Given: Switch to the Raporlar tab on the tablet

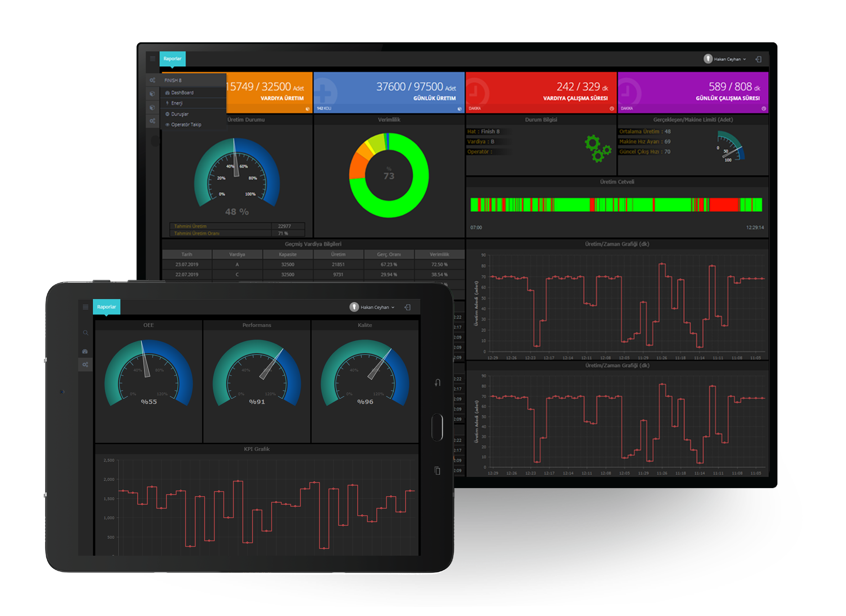Looking at the screenshot, I should coord(106,307).
